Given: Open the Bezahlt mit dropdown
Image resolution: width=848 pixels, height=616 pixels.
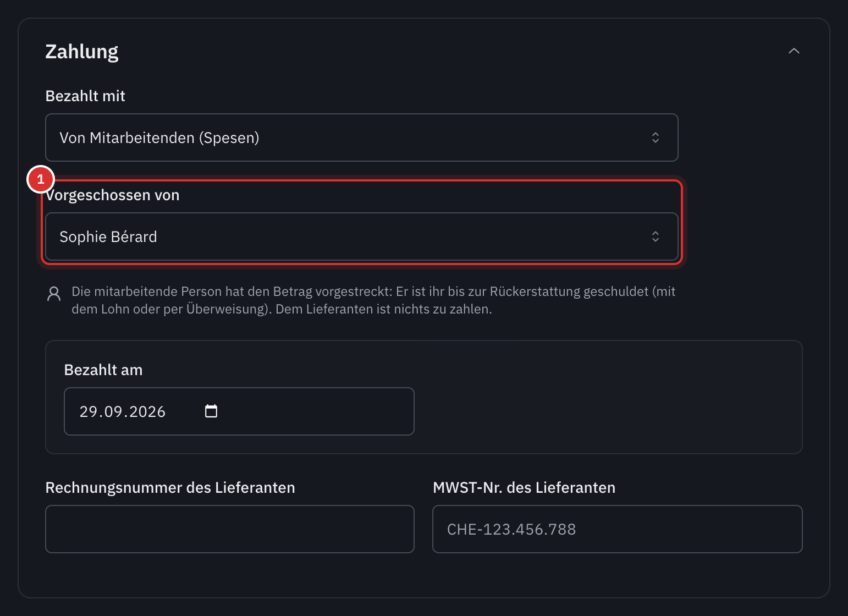Looking at the screenshot, I should tap(361, 137).
